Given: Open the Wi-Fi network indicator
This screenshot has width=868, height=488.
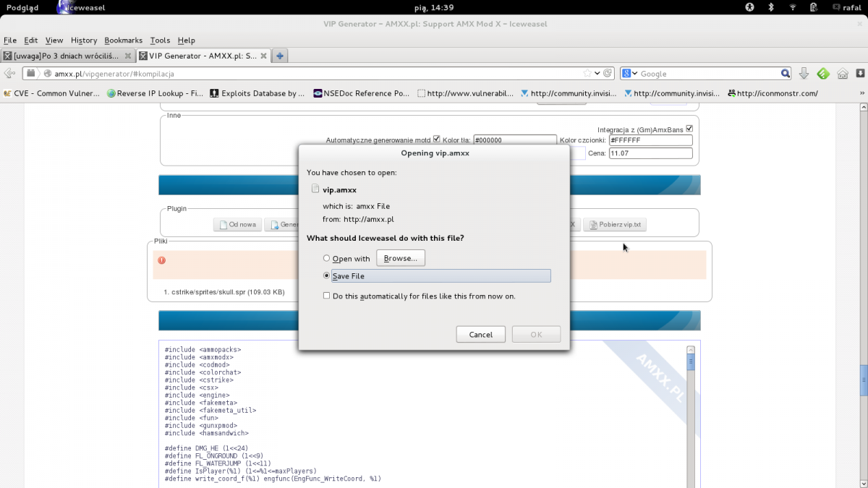Looking at the screenshot, I should click(793, 7).
